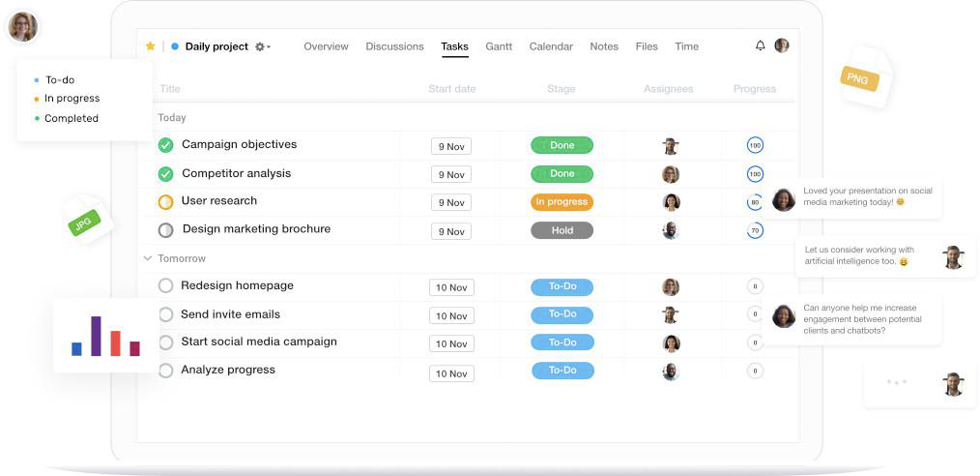Click assignee avatar for Design marketing brochure

pyautogui.click(x=671, y=231)
